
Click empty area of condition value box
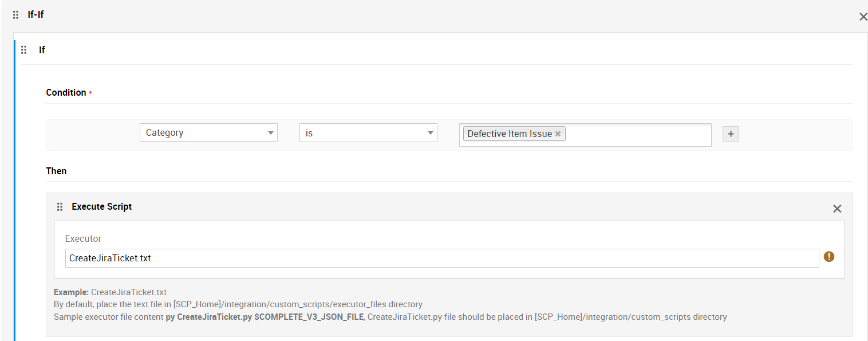click(x=636, y=135)
